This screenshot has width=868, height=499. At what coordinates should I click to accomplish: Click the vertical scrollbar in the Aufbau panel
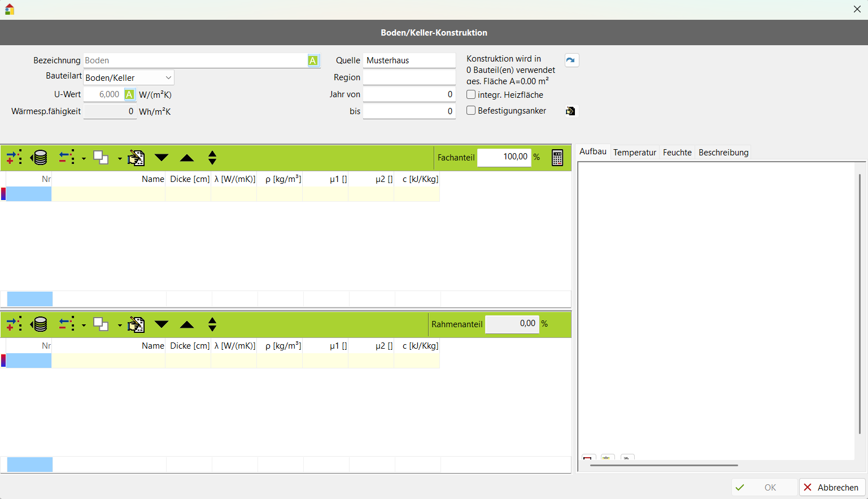tap(860, 304)
